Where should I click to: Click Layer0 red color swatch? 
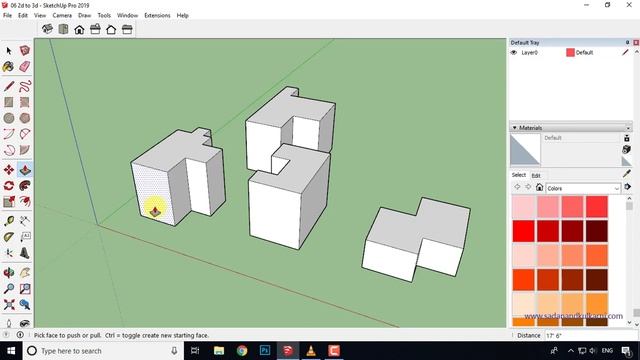570,53
